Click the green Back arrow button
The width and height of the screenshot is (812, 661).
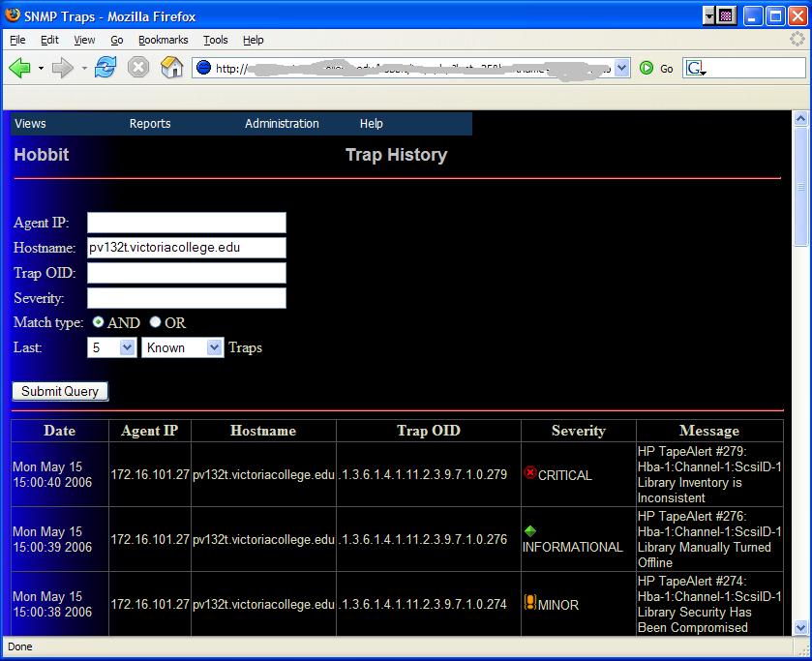tap(19, 68)
